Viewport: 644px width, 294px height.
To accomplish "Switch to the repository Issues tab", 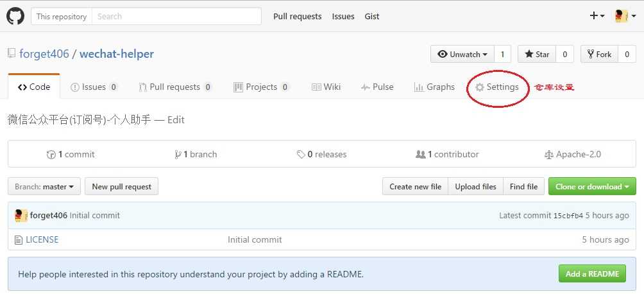I will 94,87.
